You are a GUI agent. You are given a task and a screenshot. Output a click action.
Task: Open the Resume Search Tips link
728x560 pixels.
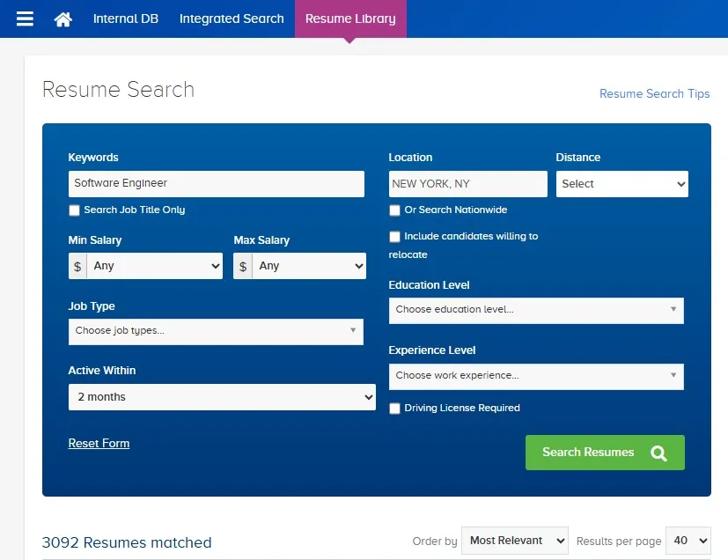pyautogui.click(x=655, y=93)
